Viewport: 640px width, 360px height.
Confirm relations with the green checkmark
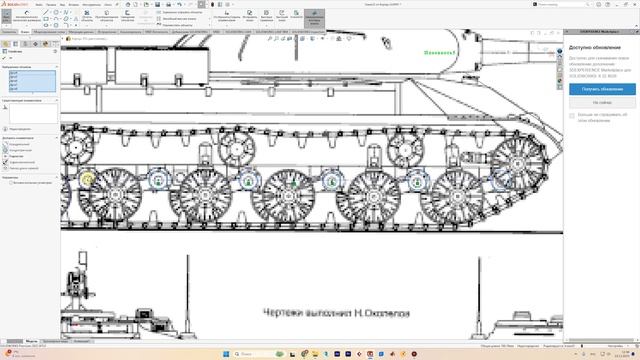coord(5,58)
